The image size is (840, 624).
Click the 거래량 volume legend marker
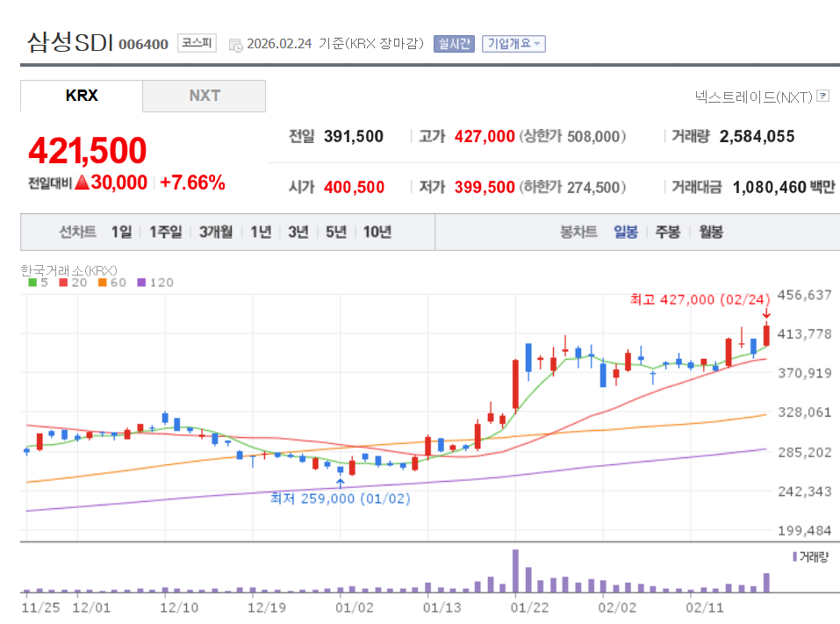[795, 557]
